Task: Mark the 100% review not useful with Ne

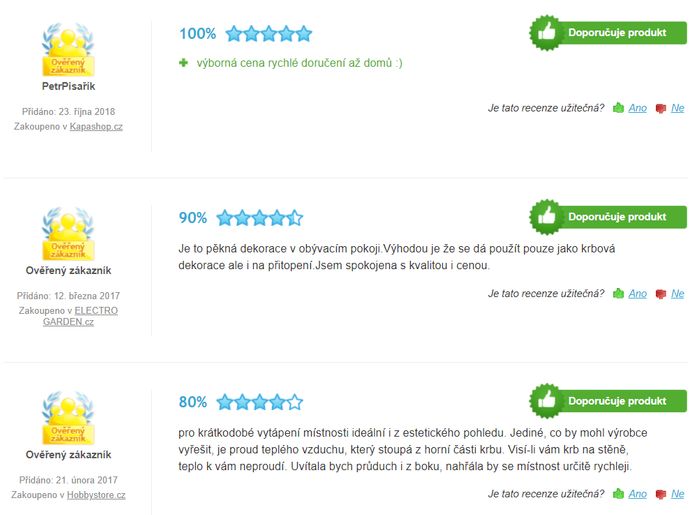Action: (677, 108)
